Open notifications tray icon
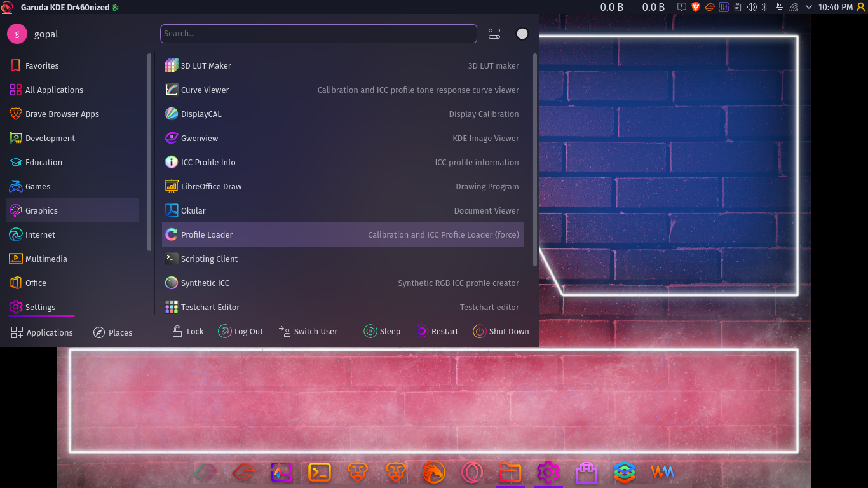 pos(682,7)
